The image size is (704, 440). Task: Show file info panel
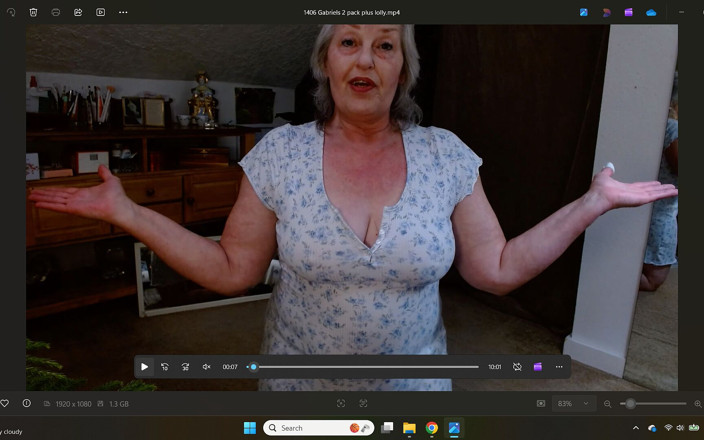pos(26,403)
